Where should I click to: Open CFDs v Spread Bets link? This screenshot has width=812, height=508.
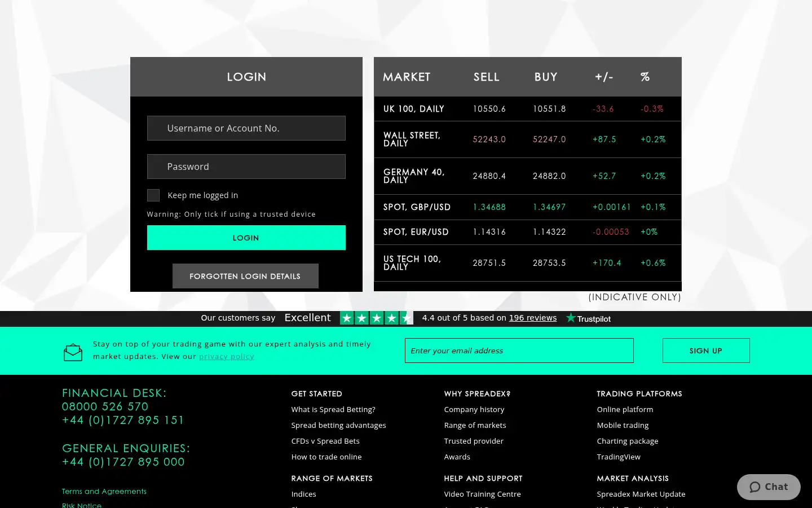(325, 441)
